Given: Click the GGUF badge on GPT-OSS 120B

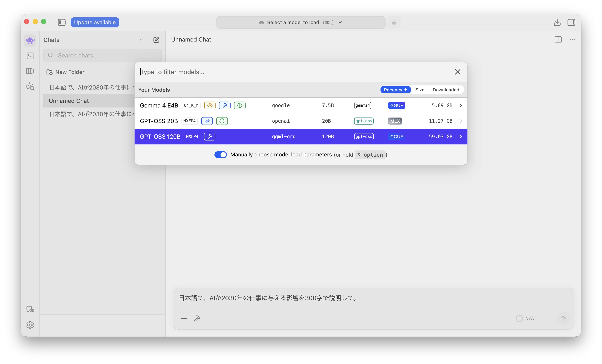Looking at the screenshot, I should (396, 137).
